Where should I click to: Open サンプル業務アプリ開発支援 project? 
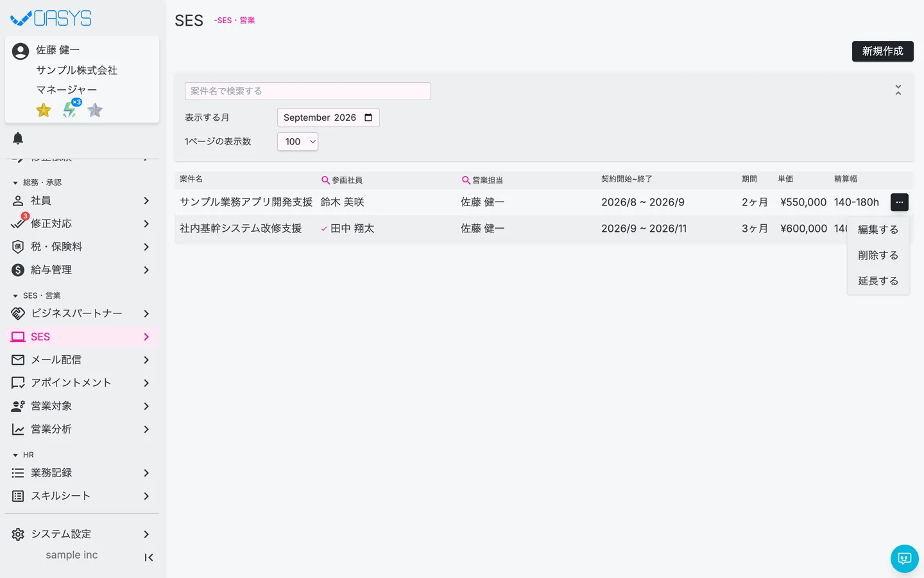(246, 202)
